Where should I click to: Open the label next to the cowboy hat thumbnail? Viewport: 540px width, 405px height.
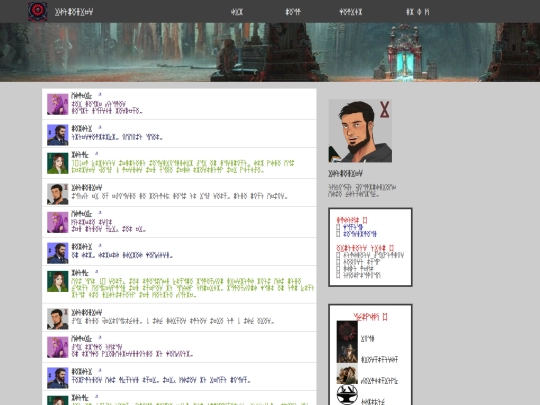[379, 360]
